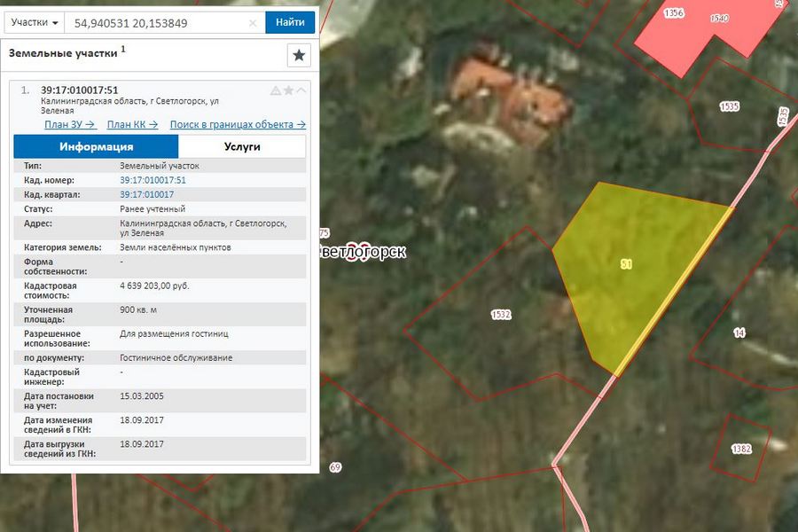Click cadastral number link 39:17:010017:51

(153, 180)
